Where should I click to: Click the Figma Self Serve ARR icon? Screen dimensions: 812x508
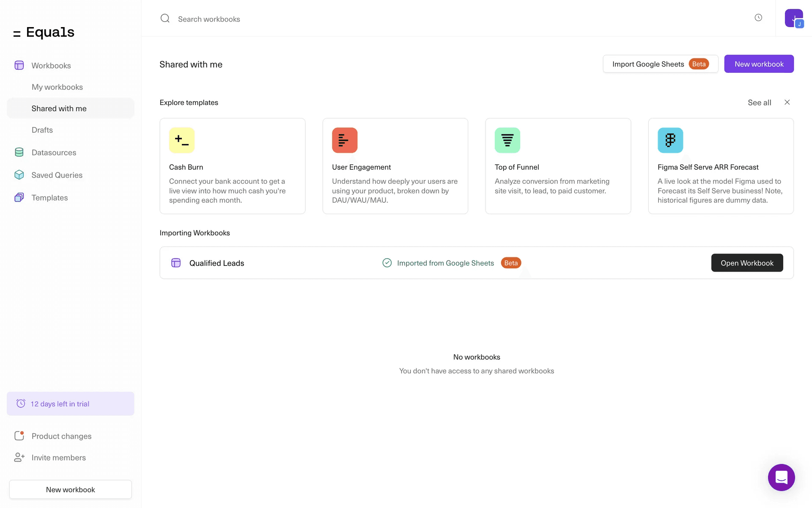[670, 140]
